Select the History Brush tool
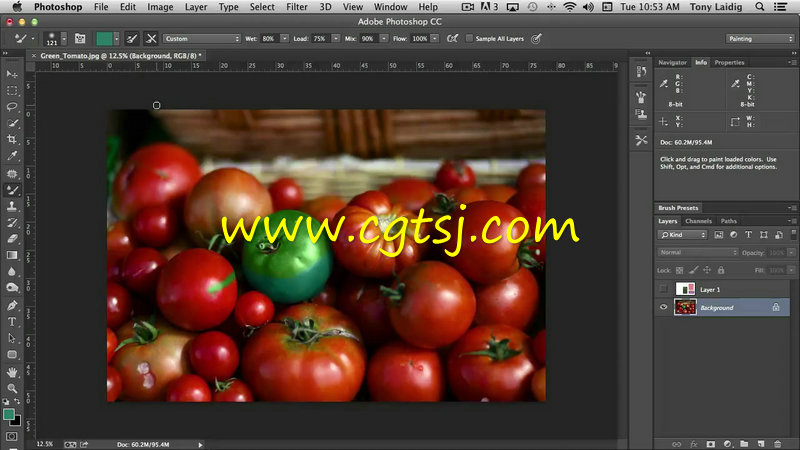The height and width of the screenshot is (450, 800). coord(12,222)
